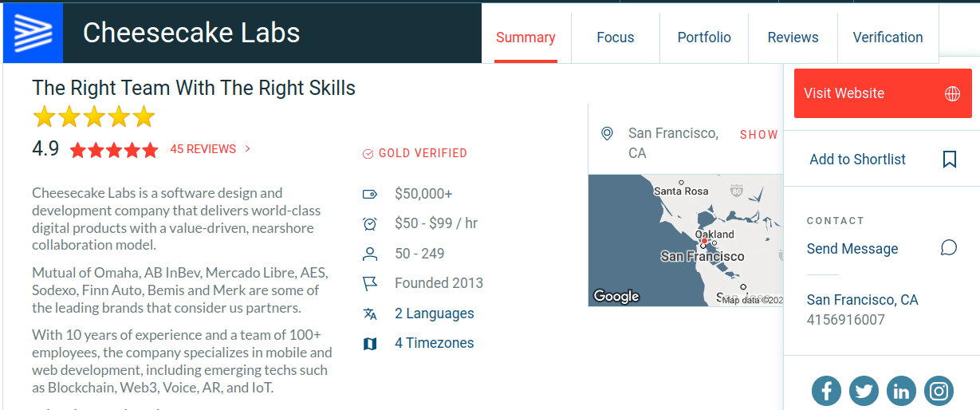Expand the 4 Timezones list

coord(434,343)
